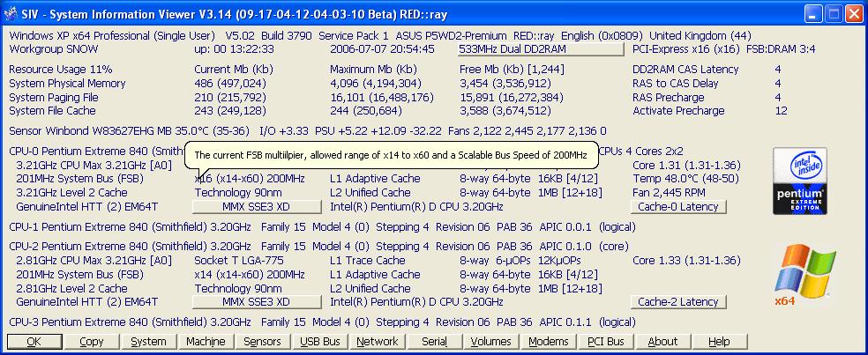Close the SIV window
The width and height of the screenshot is (868, 355).
pyautogui.click(x=853, y=14)
